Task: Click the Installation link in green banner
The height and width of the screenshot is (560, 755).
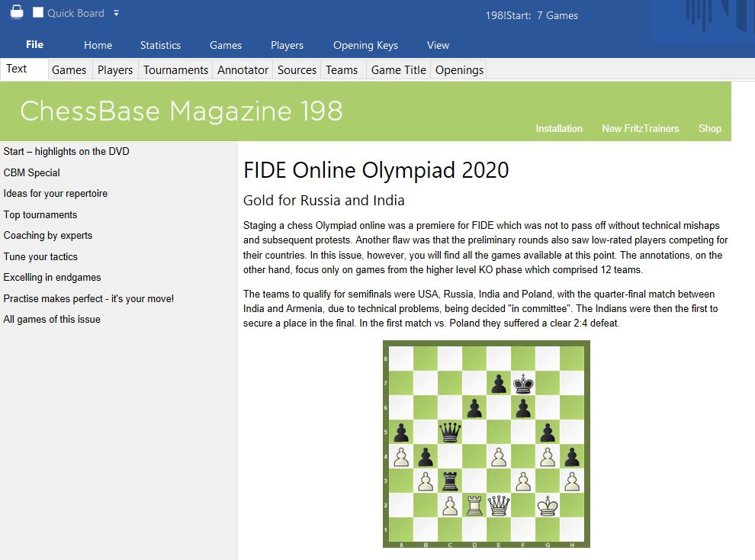Action: coord(558,128)
